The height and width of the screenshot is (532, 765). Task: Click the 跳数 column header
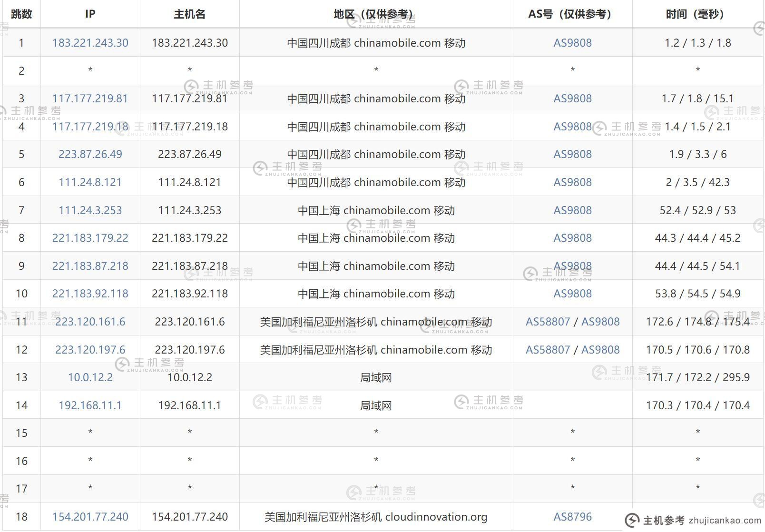(x=21, y=14)
